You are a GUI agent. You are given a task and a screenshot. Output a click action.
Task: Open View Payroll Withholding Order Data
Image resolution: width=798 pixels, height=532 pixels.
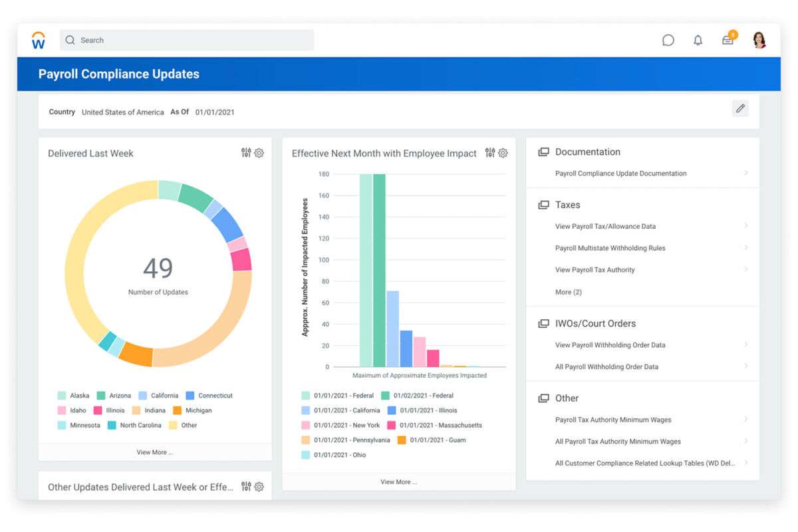610,345
